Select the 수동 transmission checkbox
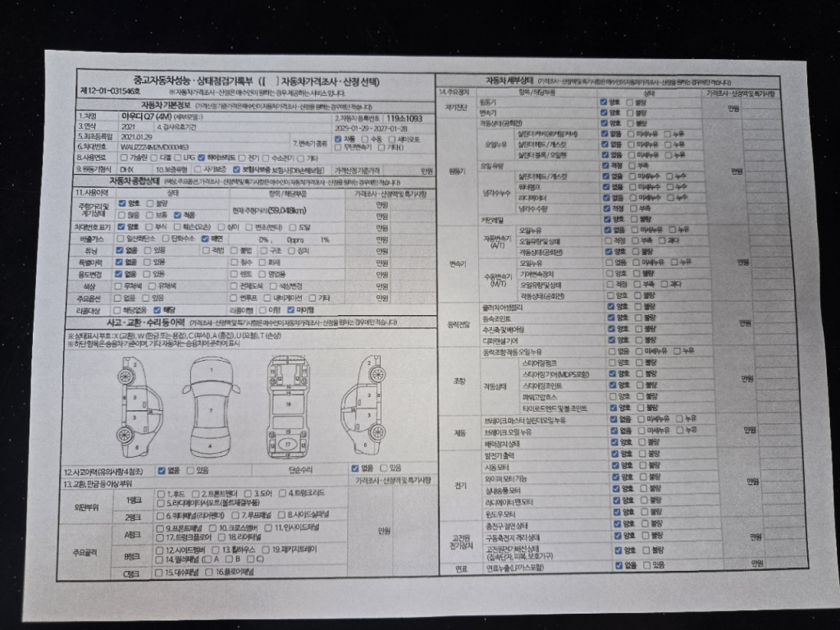Image resolution: width=840 pixels, height=630 pixels. pos(364,139)
